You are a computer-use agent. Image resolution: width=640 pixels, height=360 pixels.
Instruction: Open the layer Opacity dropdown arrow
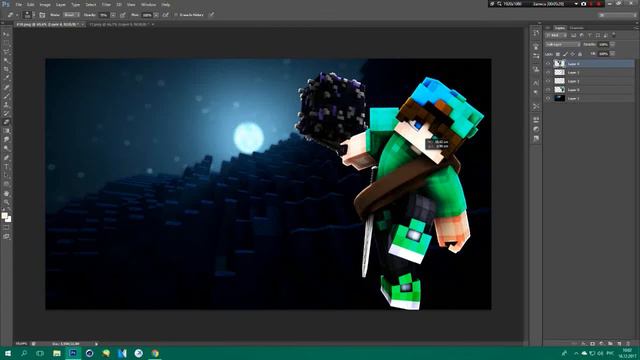613,44
